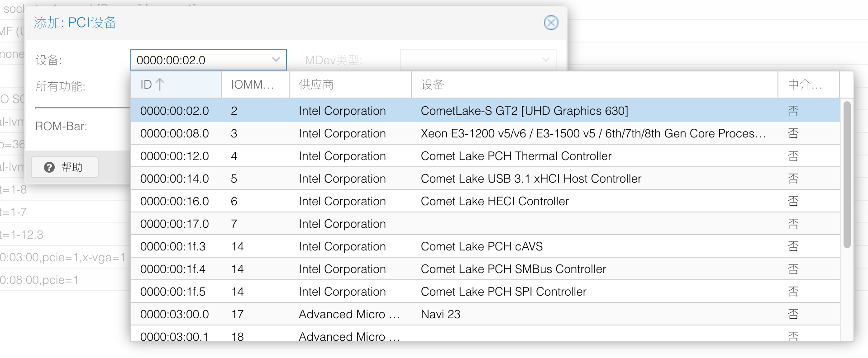Image resolution: width=868 pixels, height=358 pixels.
Task: Click the device list scrollbar
Action: click(x=847, y=174)
